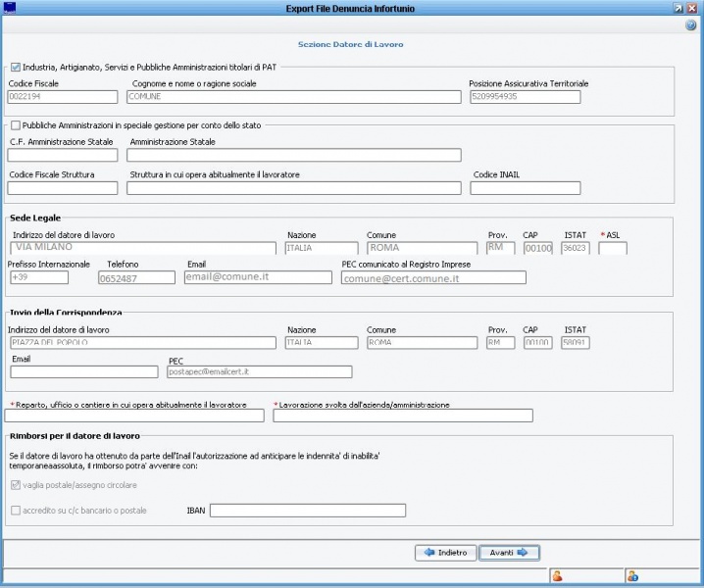Proceed with the Avanti button
Image resolution: width=704 pixels, height=588 pixels.
point(509,553)
